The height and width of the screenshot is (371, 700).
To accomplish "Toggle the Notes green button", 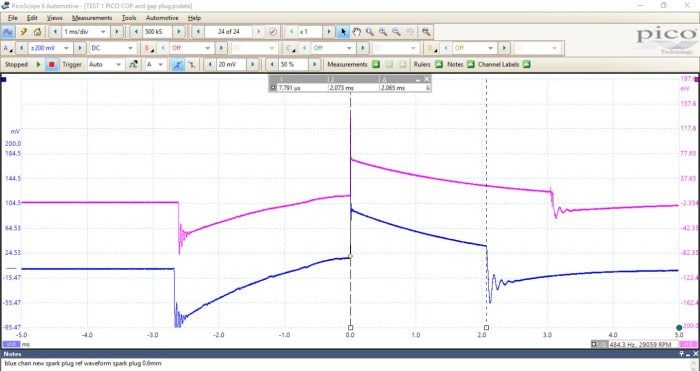I will pyautogui.click(x=471, y=64).
